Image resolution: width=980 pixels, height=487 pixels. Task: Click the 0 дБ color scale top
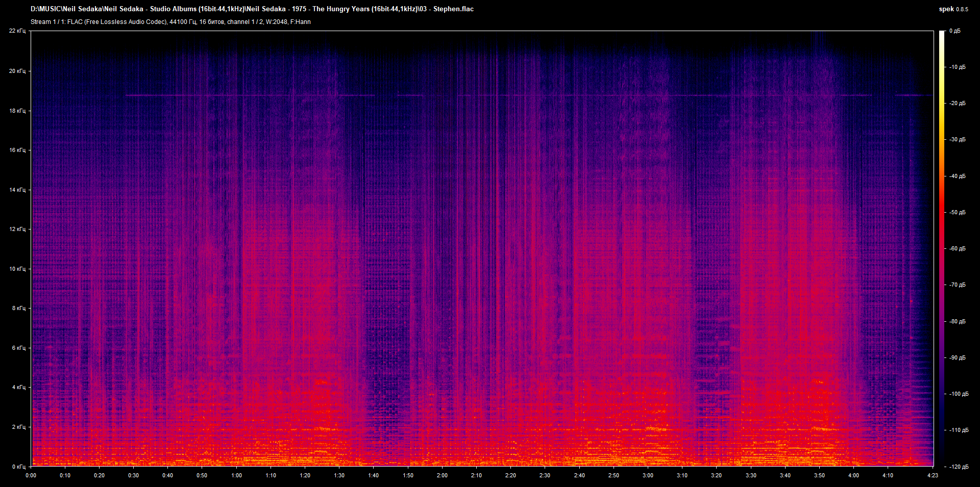click(x=954, y=31)
